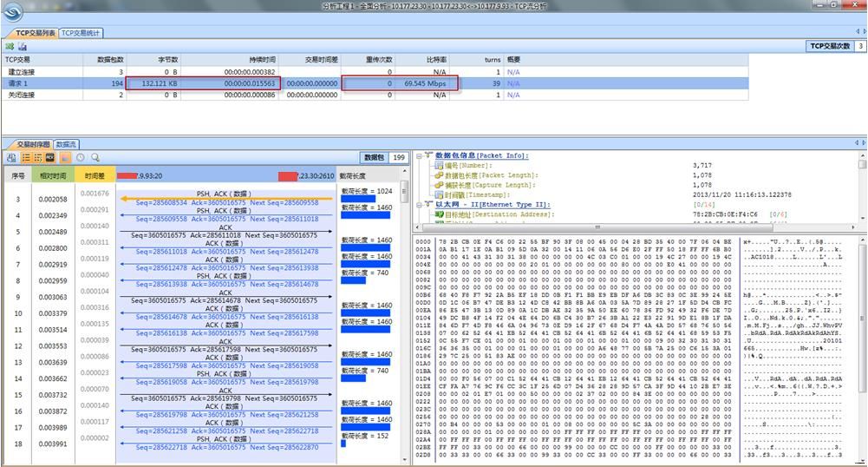Click the green export icon under TCP交易列表

point(10,46)
